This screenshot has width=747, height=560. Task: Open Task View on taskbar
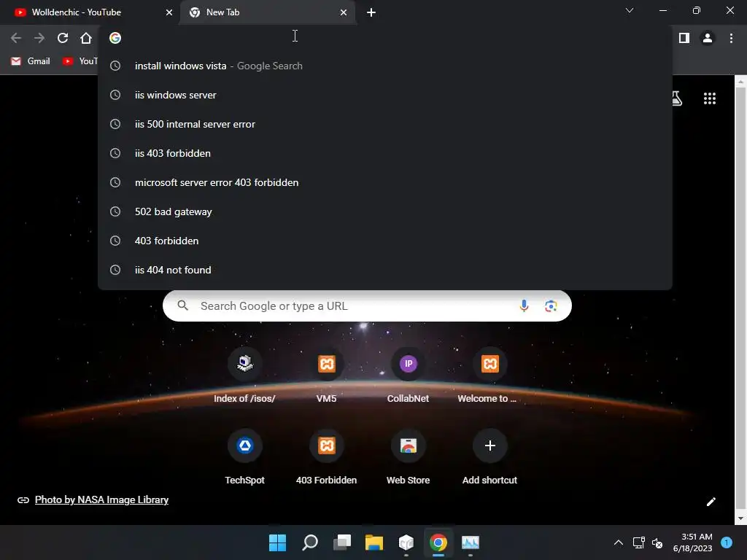[342, 542]
